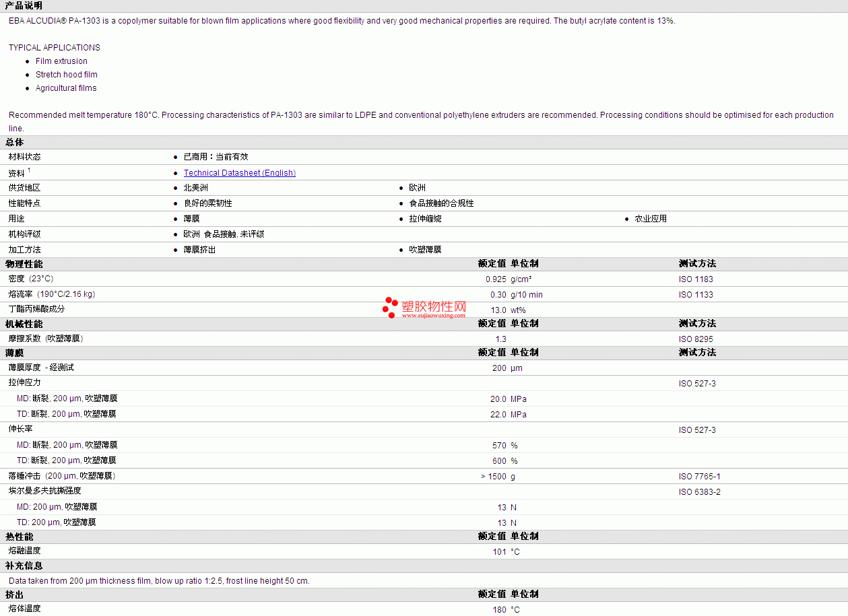Click the 570 % elongation value

pyautogui.click(x=505, y=446)
